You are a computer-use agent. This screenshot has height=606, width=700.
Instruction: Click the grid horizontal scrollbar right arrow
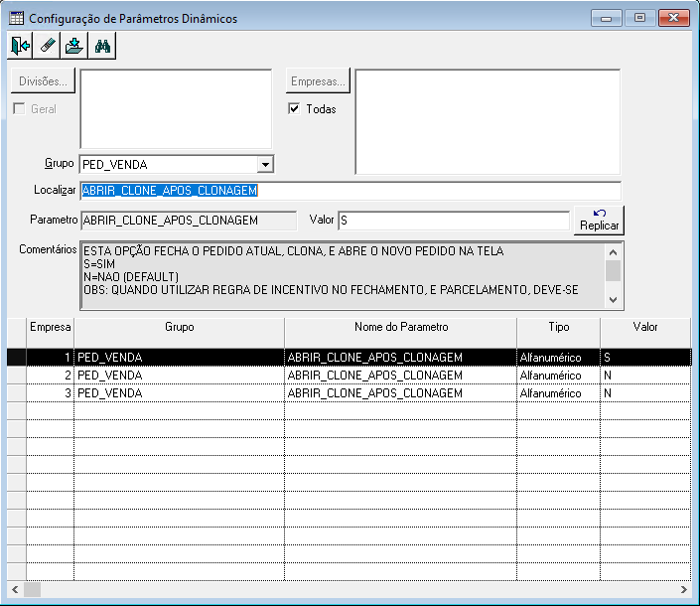tap(683, 589)
